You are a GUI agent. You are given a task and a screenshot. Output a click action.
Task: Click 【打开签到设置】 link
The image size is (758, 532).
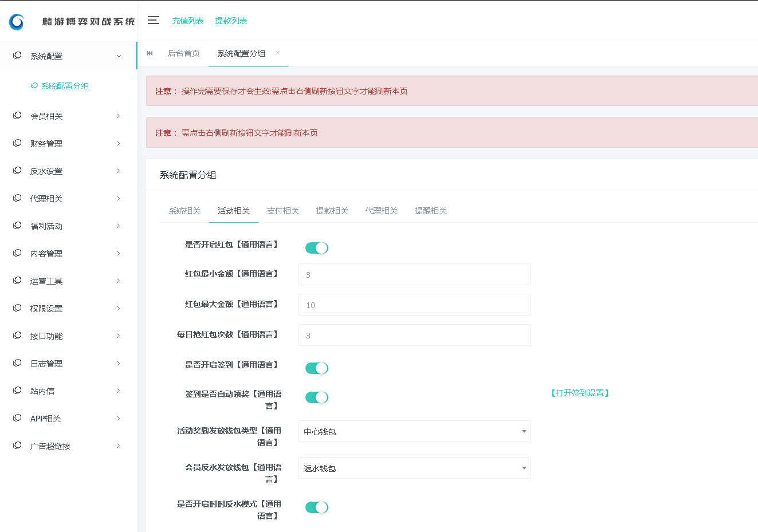(580, 393)
